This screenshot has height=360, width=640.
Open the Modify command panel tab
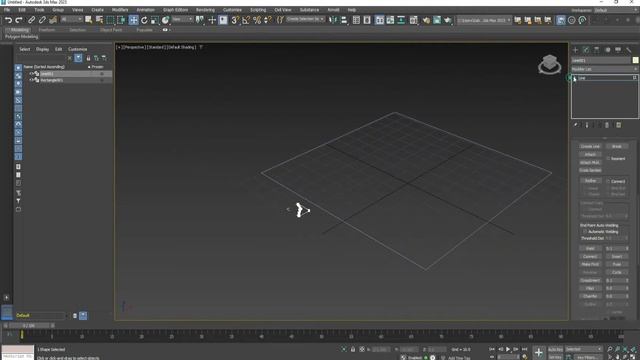coord(586,50)
